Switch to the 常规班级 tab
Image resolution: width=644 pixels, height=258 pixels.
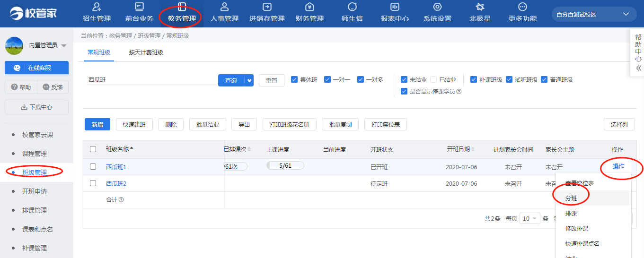click(x=99, y=52)
